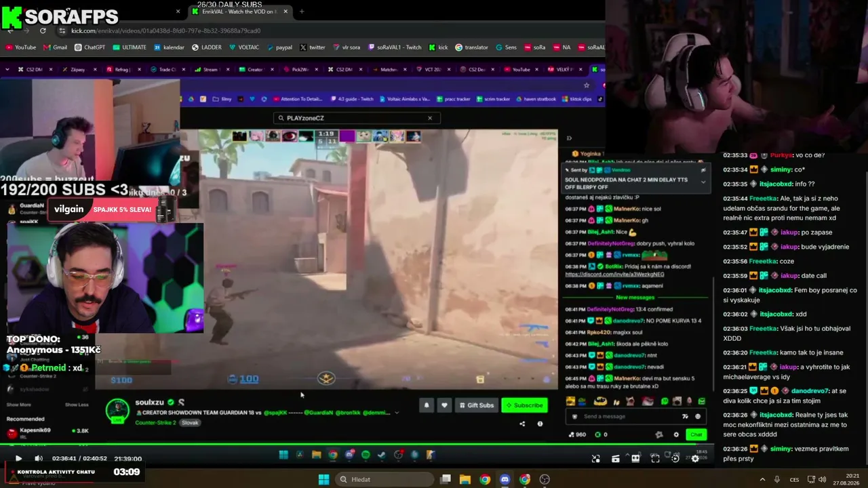Open recommended channel Kapesnik69
Image resolution: width=868 pixels, height=488 pixels.
pos(47,432)
